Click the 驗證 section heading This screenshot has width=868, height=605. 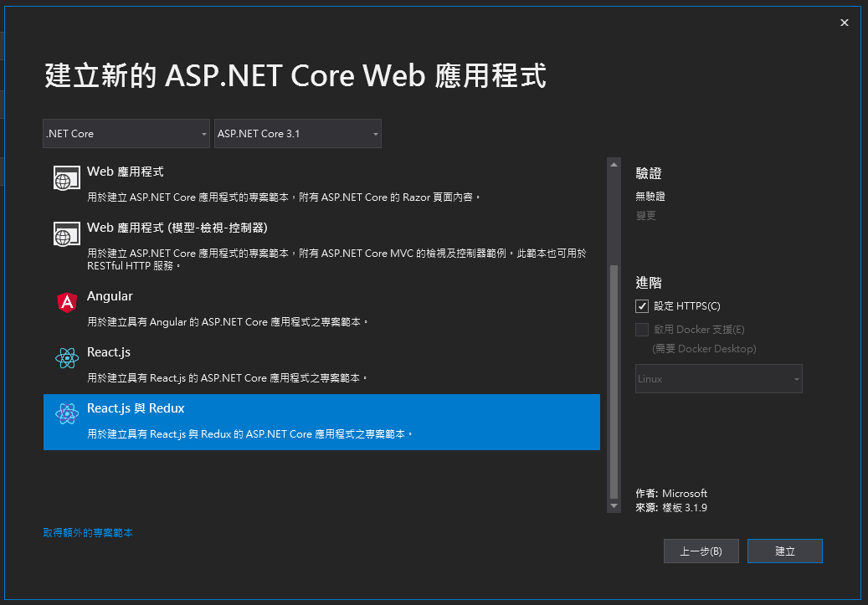648,173
